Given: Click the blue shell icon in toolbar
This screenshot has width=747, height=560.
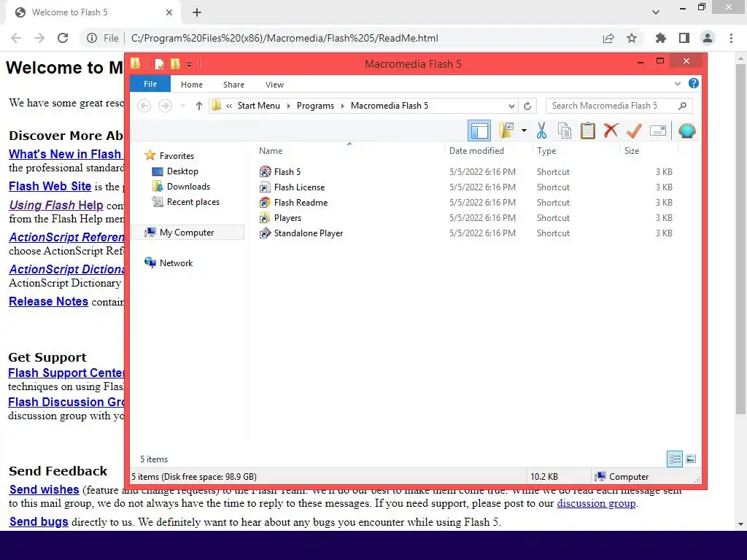Looking at the screenshot, I should tap(686, 131).
